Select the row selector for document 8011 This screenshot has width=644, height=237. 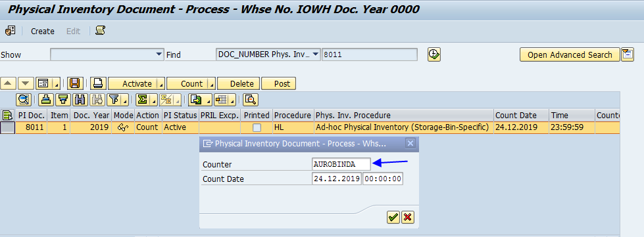8,127
